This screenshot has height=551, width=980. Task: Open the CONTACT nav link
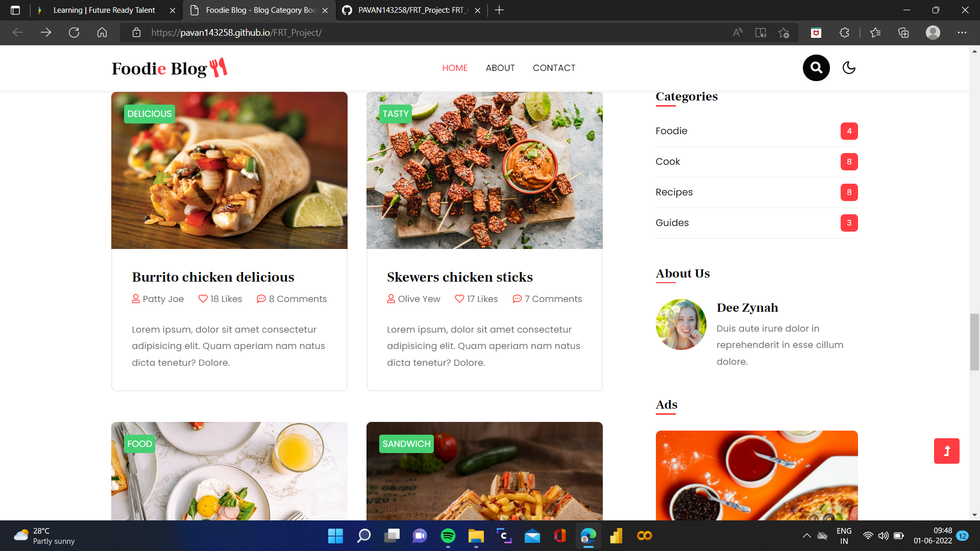click(554, 68)
